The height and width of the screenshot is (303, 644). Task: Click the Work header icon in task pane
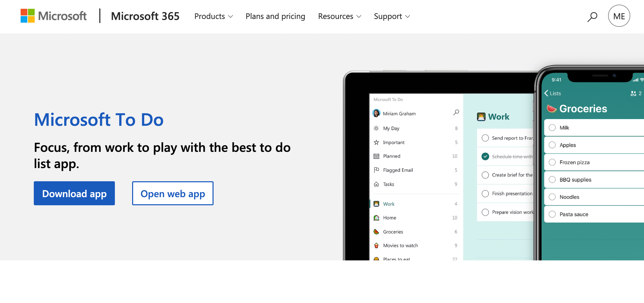pyautogui.click(x=481, y=117)
